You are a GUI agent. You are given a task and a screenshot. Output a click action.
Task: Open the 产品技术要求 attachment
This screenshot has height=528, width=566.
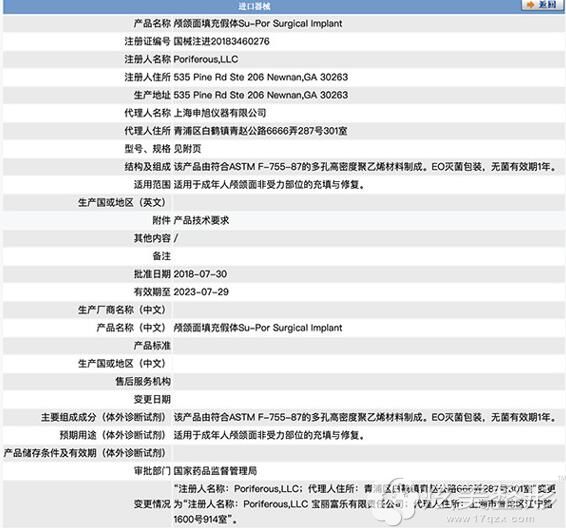pyautogui.click(x=201, y=221)
